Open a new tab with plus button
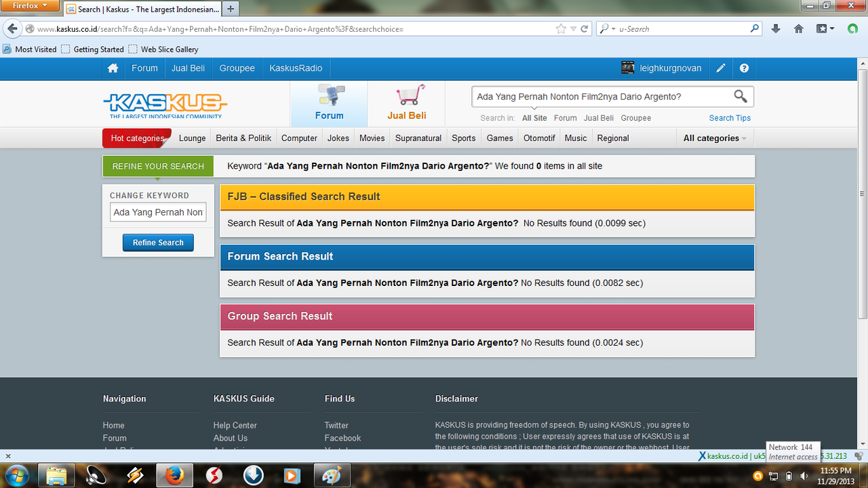This screenshot has width=868, height=488. coord(231,9)
